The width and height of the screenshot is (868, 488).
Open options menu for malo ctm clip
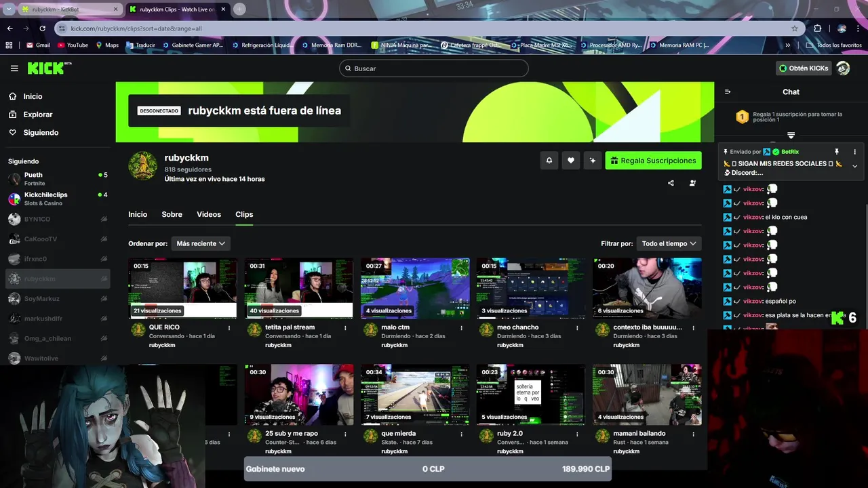coord(461,327)
